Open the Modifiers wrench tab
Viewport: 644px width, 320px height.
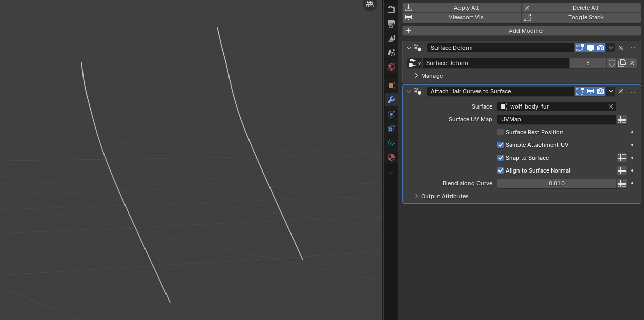tap(391, 100)
